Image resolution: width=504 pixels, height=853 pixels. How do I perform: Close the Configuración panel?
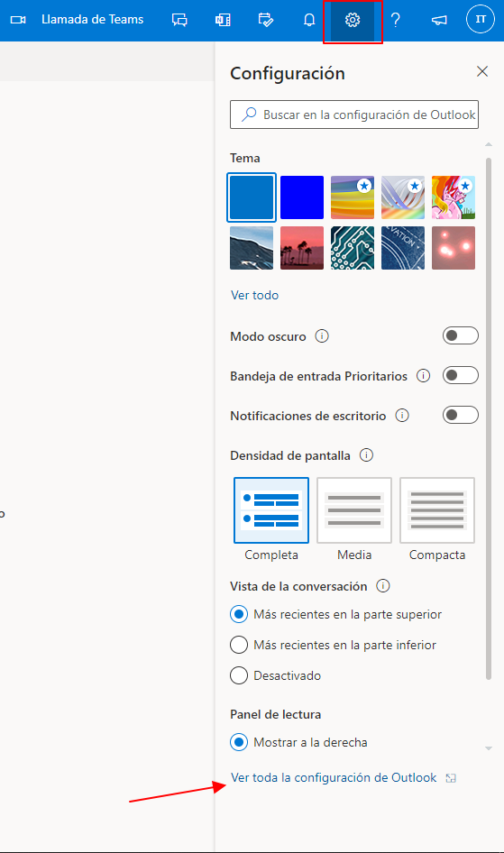(482, 71)
